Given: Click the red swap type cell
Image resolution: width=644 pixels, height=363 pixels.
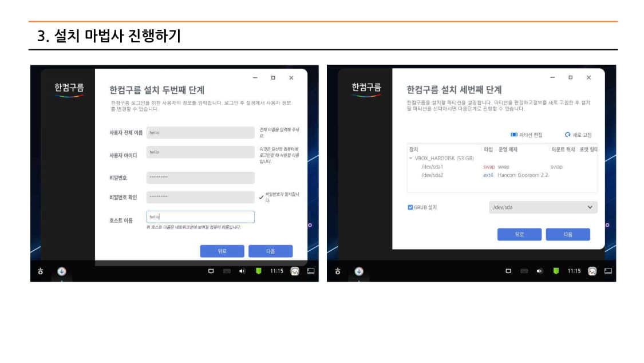Looking at the screenshot, I should click(x=489, y=167).
